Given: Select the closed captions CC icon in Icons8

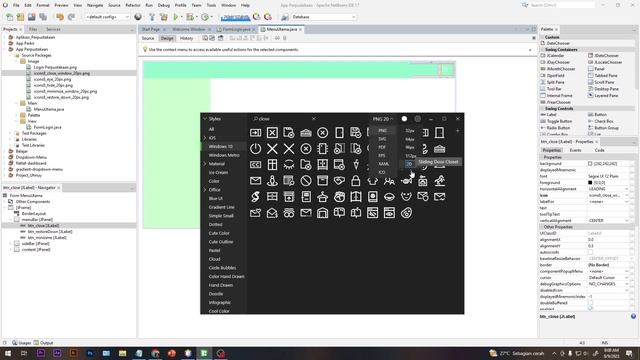Looking at the screenshot, I should click(256, 164).
